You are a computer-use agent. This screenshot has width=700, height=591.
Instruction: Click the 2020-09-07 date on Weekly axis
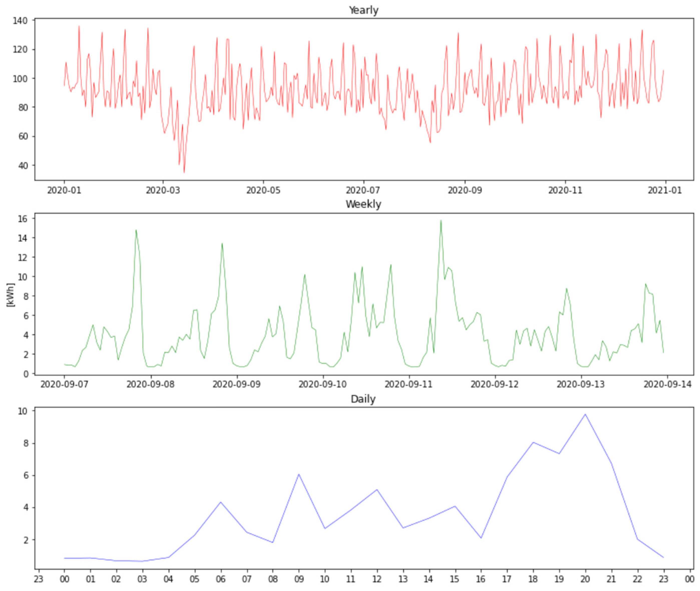point(64,384)
